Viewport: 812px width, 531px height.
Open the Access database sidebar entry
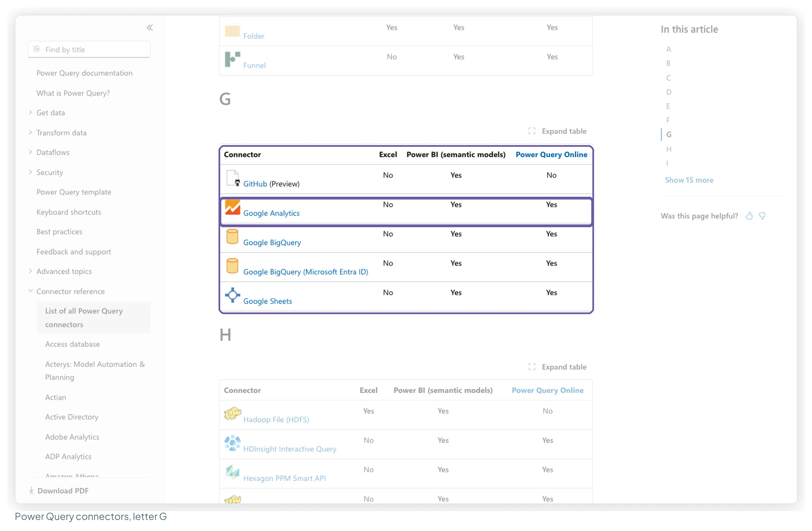(x=72, y=344)
